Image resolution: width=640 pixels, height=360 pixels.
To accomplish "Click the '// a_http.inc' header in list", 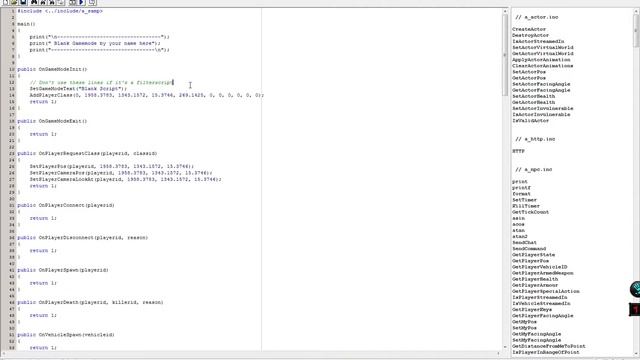I will (x=535, y=139).
